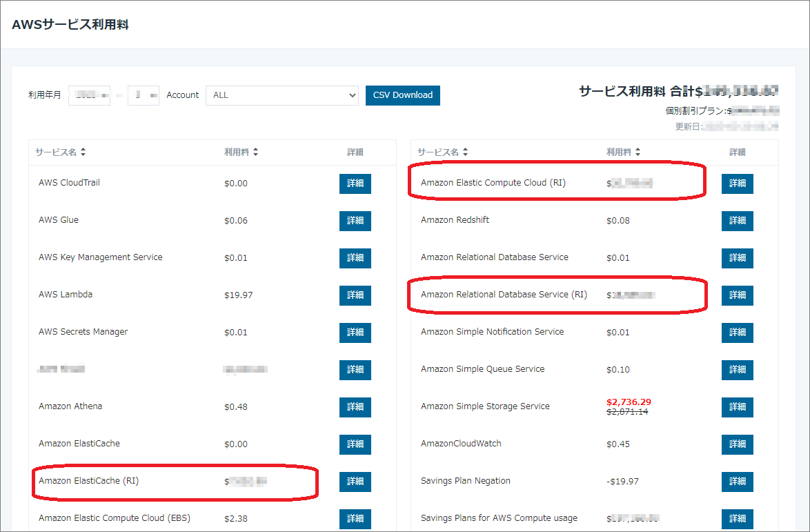Sort left table by service name
The height and width of the screenshot is (532, 810).
60,152
